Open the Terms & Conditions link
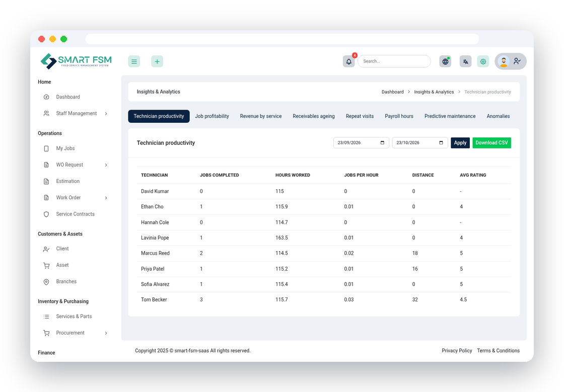564x392 pixels. (x=498, y=351)
